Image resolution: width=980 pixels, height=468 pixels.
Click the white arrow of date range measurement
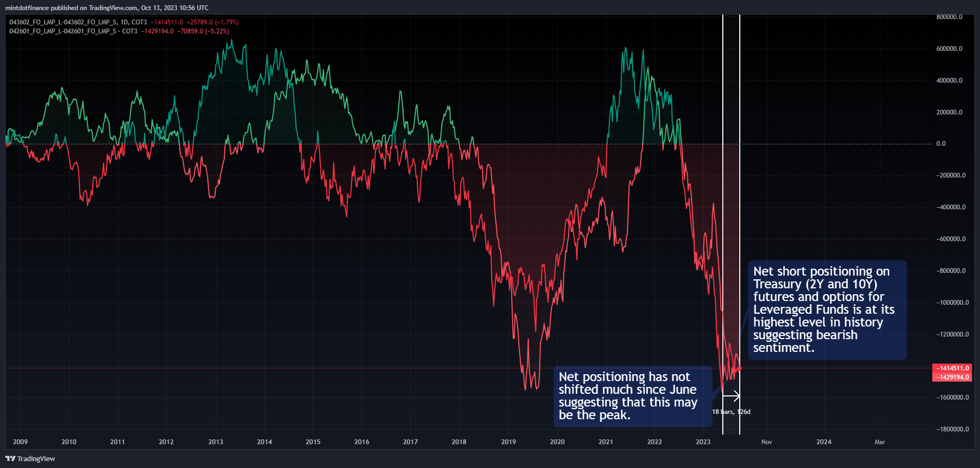point(731,396)
